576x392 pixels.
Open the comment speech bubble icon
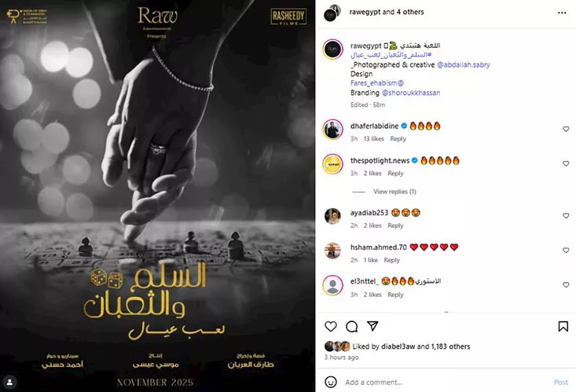coord(351,326)
